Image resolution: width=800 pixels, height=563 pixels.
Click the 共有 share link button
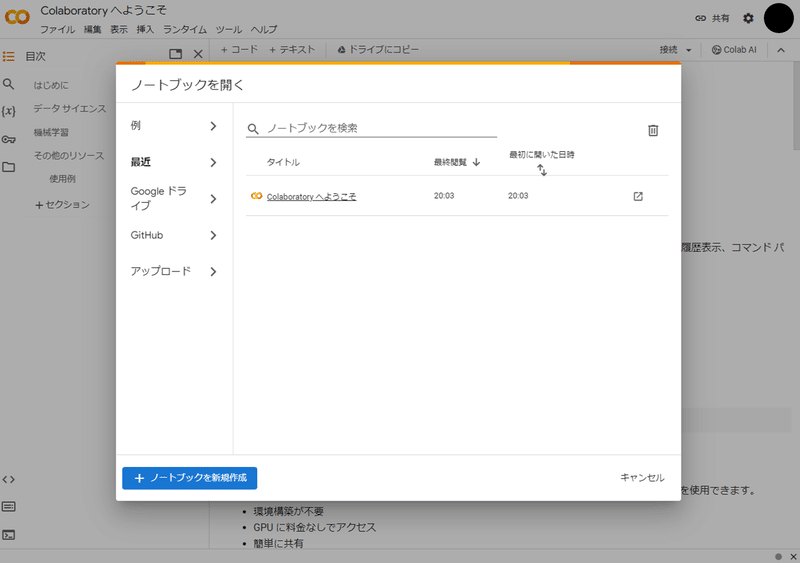pyautogui.click(x=713, y=18)
